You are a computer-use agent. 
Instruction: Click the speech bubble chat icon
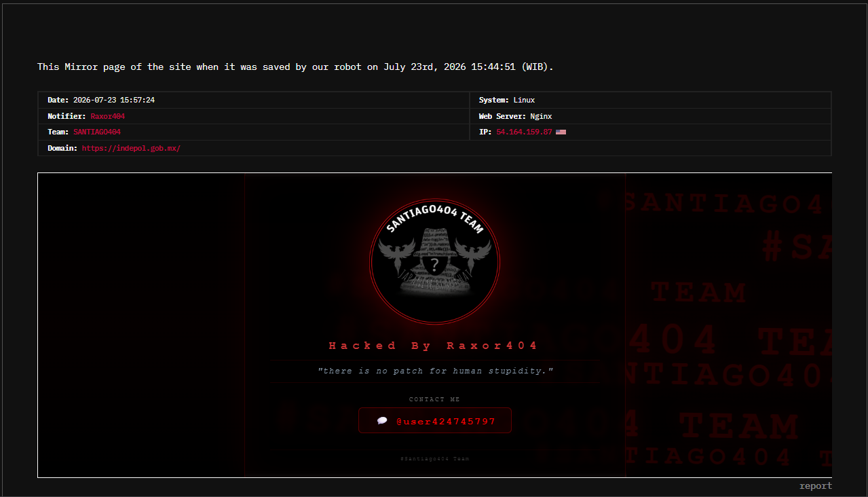coord(382,421)
